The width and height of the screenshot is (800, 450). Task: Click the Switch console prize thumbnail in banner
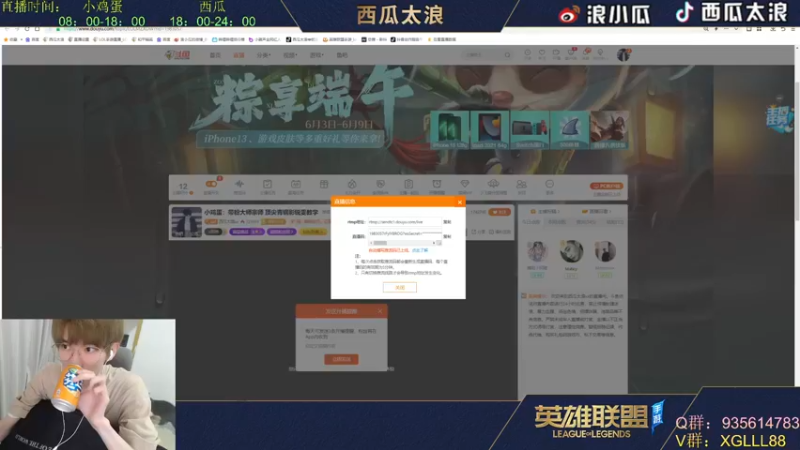530,130
